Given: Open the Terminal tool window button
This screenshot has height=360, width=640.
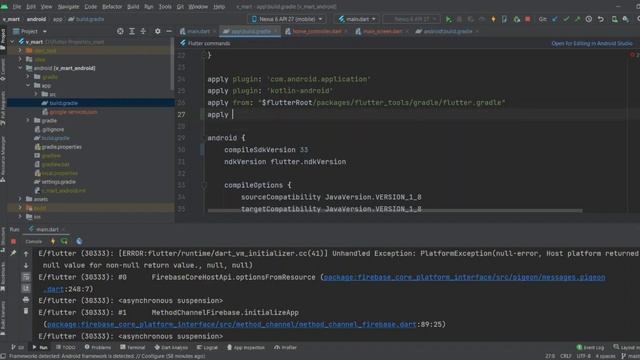Looking at the screenshot, I should [x=133, y=347].
